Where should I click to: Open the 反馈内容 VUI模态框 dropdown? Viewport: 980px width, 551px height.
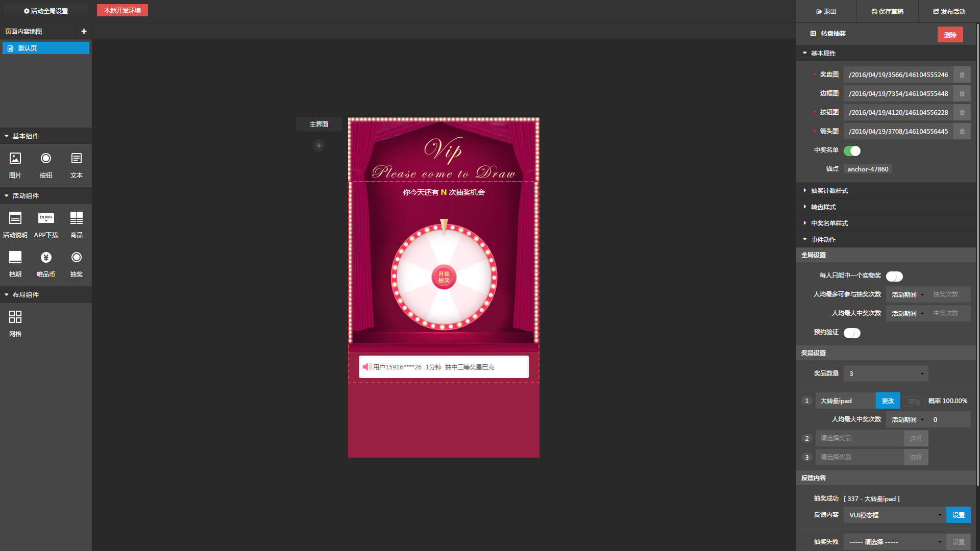click(x=894, y=515)
